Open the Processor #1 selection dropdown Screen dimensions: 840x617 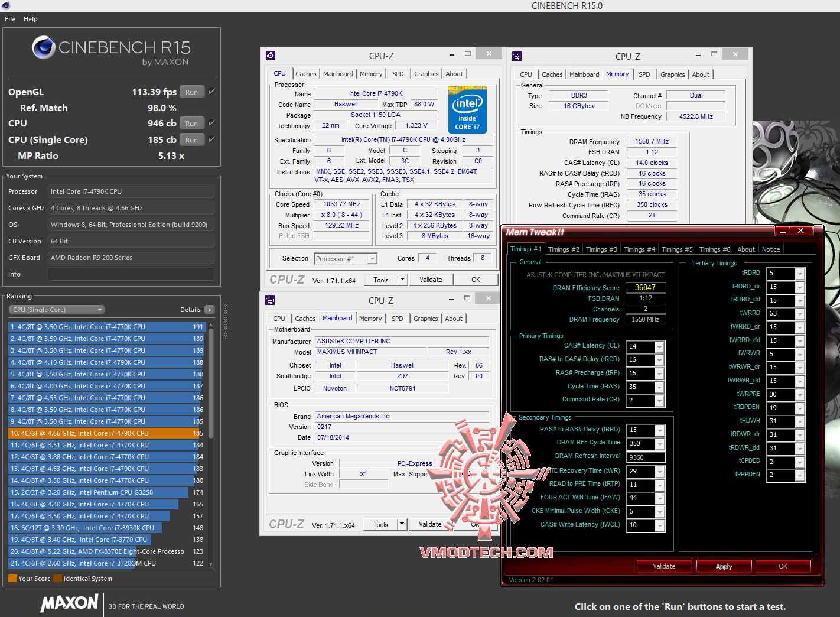pyautogui.click(x=346, y=259)
